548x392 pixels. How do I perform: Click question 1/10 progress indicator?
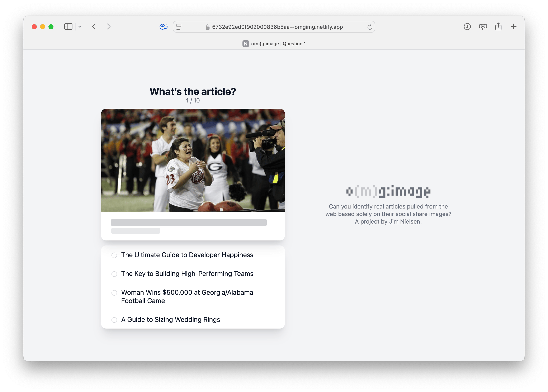pos(192,101)
